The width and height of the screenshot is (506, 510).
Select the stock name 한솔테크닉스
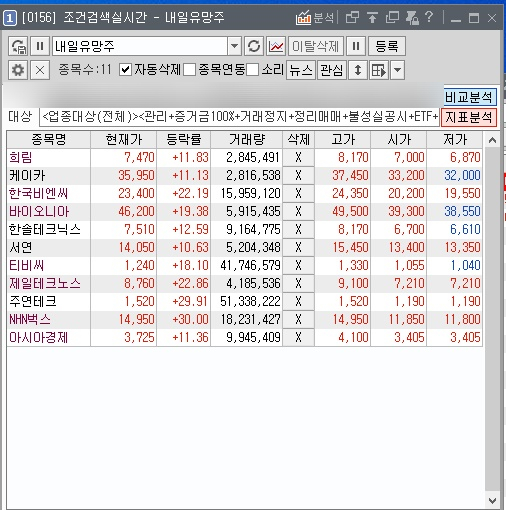click(x=45, y=229)
